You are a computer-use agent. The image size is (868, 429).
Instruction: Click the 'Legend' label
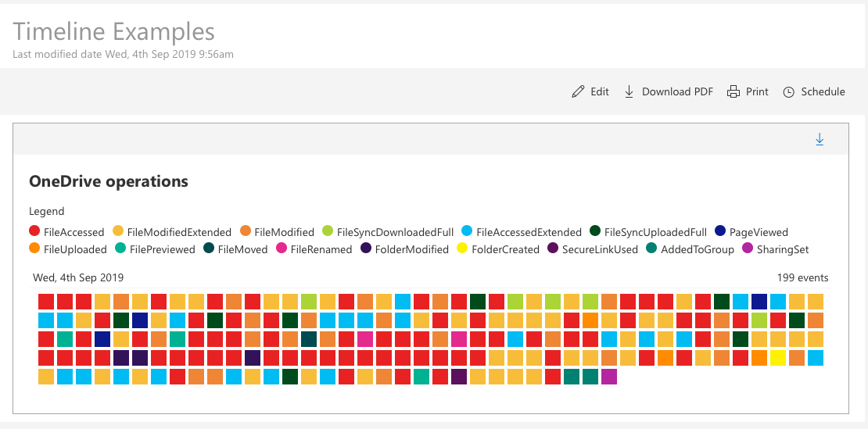coord(46,211)
